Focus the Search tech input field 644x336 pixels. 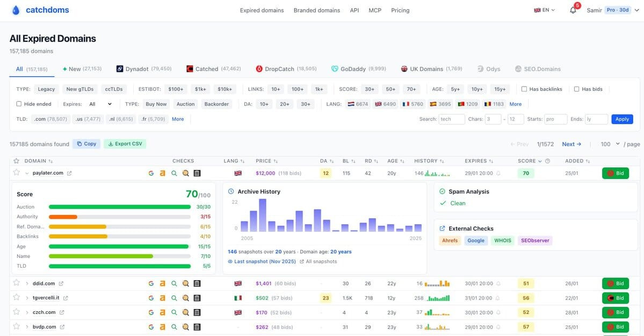click(x=452, y=119)
